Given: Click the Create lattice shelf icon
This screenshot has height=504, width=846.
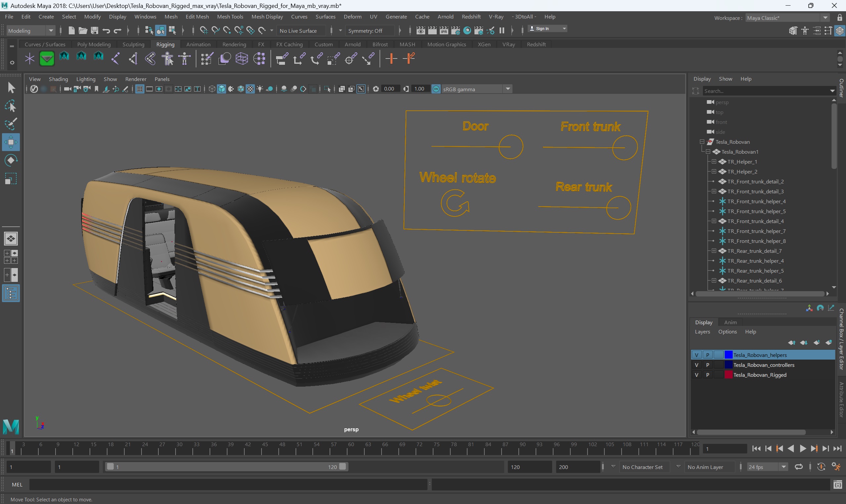Looking at the screenshot, I should [x=241, y=58].
